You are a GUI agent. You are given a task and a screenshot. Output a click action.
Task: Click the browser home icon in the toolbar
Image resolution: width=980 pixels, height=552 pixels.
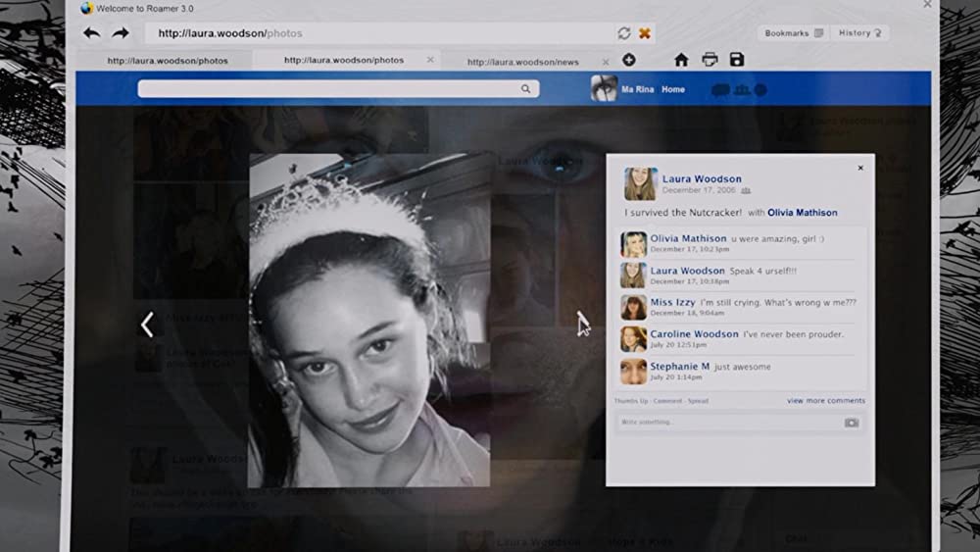[x=681, y=60]
